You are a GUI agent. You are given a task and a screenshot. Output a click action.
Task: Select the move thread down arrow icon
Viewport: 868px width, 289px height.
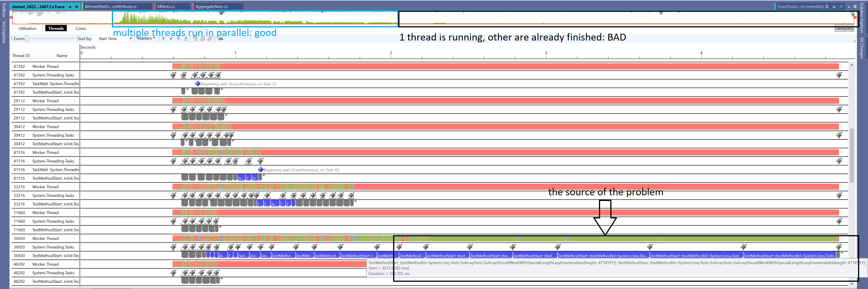[x=171, y=39]
